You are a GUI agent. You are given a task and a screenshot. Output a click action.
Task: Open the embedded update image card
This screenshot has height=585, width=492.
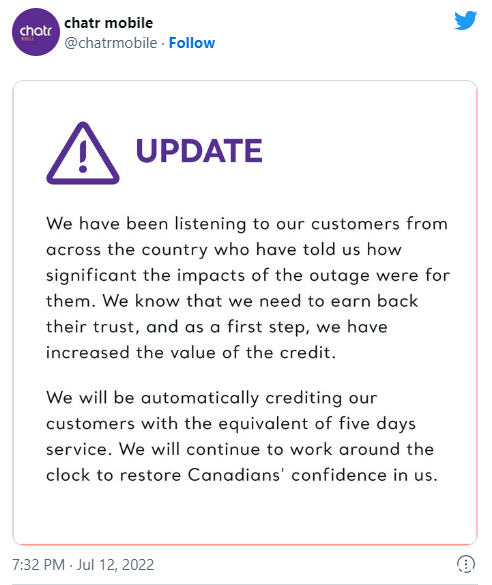[x=245, y=313]
